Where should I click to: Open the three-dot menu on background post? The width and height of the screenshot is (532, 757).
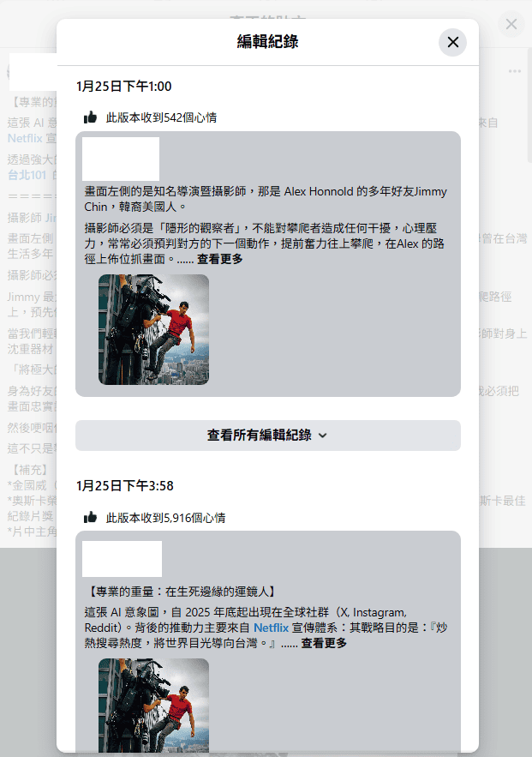[x=514, y=71]
